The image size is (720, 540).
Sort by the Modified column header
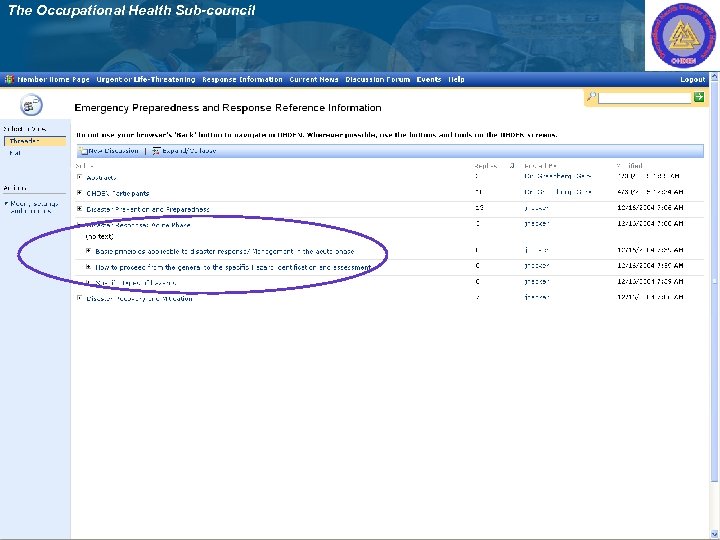click(x=630, y=166)
